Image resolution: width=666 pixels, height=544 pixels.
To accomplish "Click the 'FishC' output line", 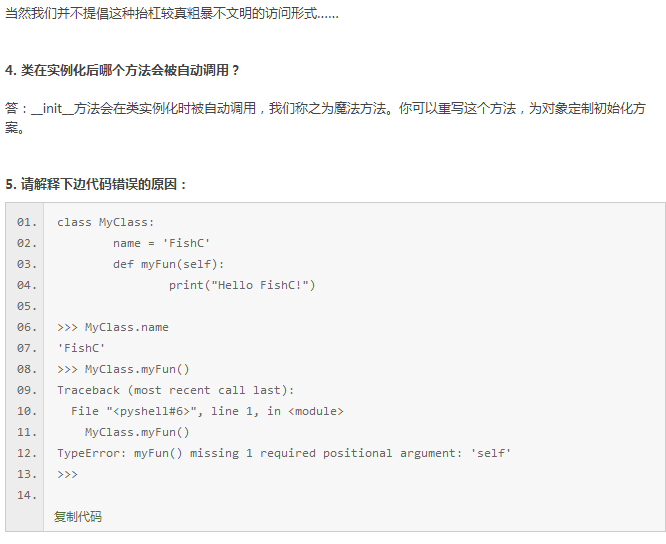I will point(81,348).
